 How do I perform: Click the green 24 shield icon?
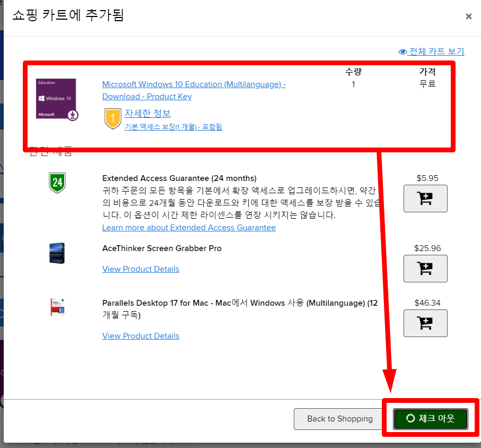pos(57,183)
